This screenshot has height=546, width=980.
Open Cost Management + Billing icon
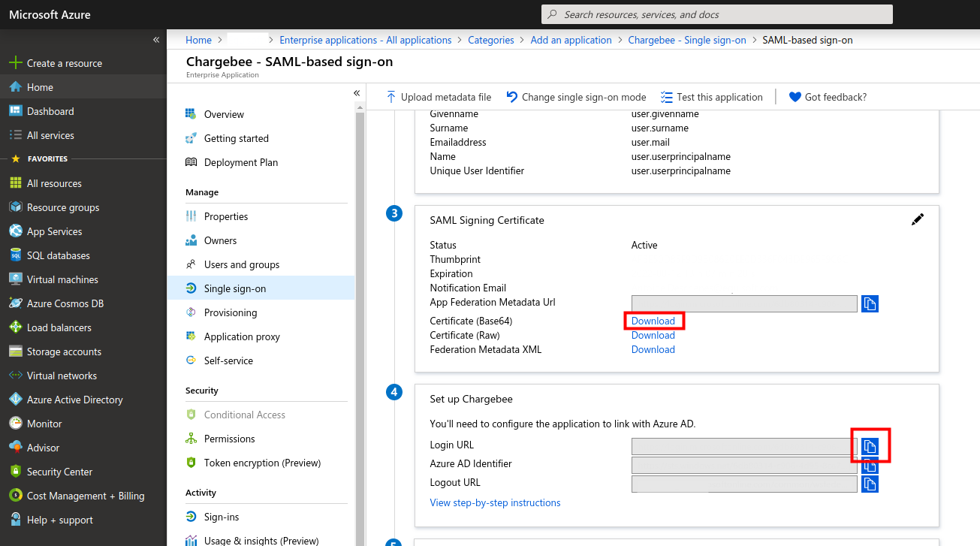tap(15, 496)
